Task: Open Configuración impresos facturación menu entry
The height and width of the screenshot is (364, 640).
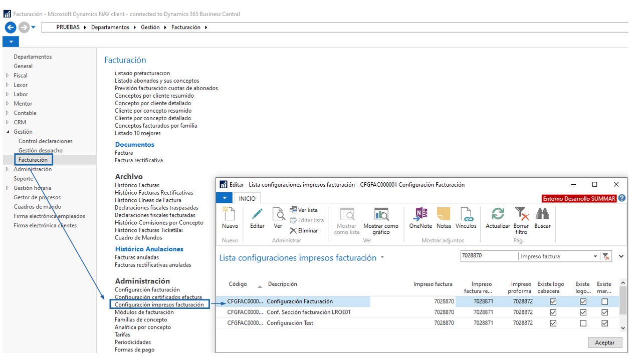Action: point(159,304)
